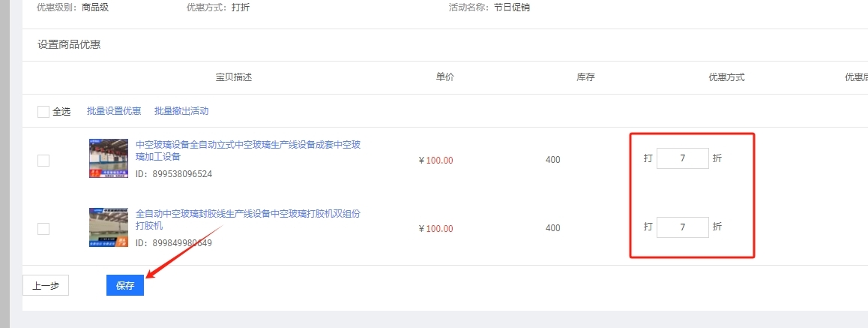Click the product ID 899849980649 text
The image size is (868, 328).
pos(174,243)
